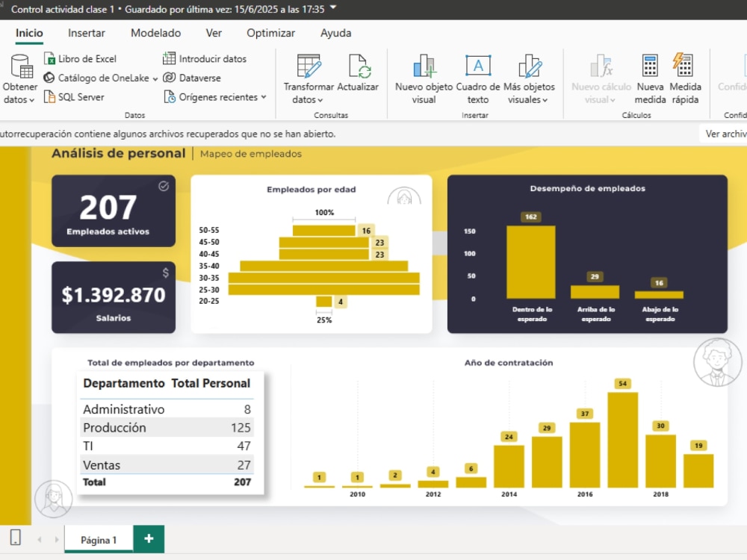Select the 207 Empleados activos card

(114, 211)
